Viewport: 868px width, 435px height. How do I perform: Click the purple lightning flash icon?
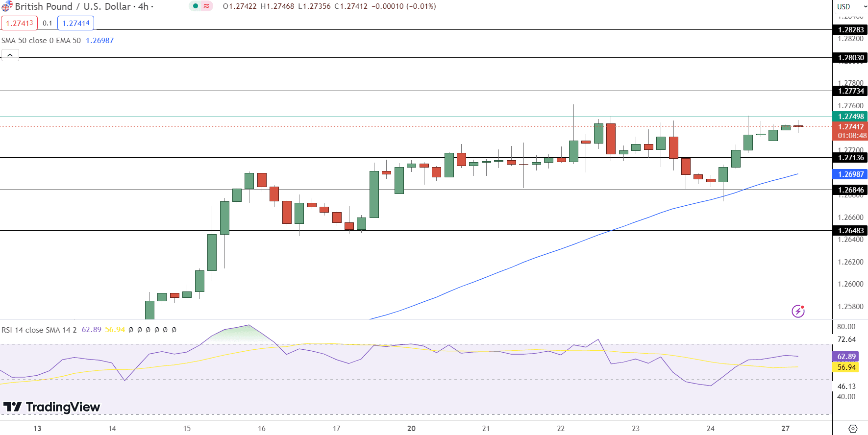point(798,311)
